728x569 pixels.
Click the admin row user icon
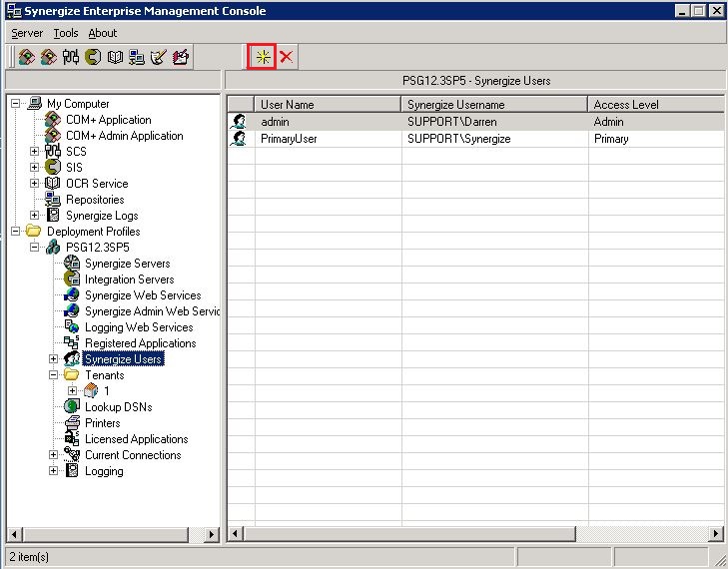239,122
